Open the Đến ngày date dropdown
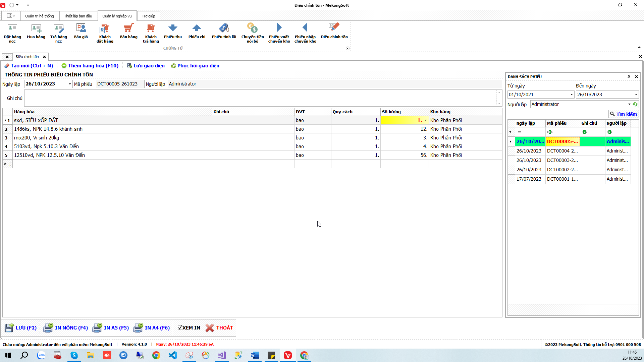The height and width of the screenshot is (362, 644). pos(636,95)
